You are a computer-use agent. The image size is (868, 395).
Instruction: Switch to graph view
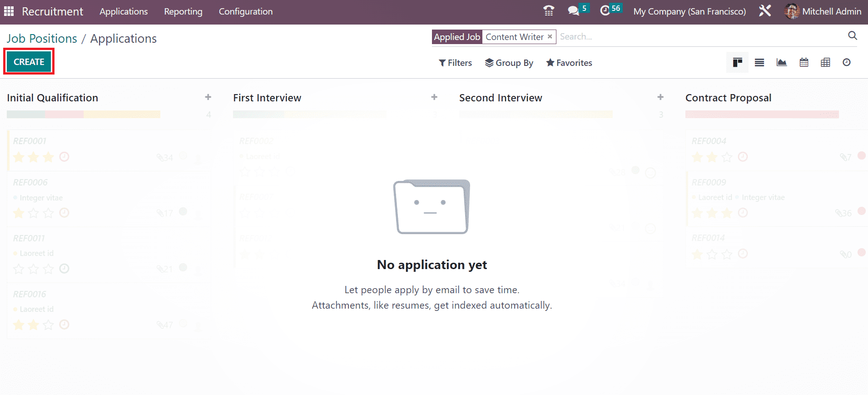(781, 63)
